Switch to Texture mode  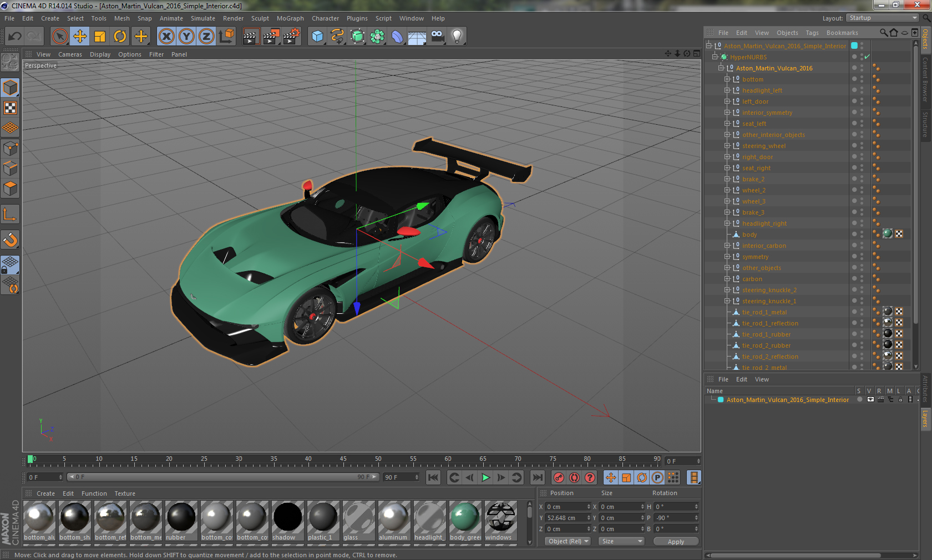tap(11, 108)
